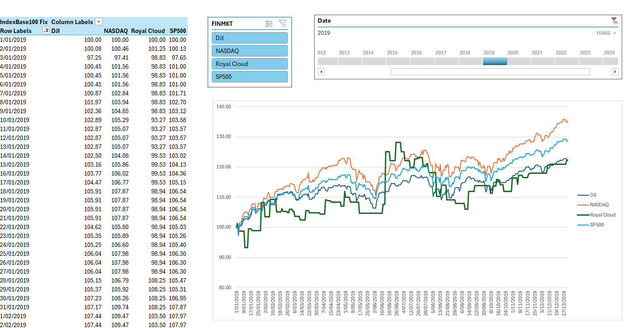Open the Row Labels filter dropdown
Image resolution: width=644 pixels, height=328 pixels.
[x=45, y=31]
